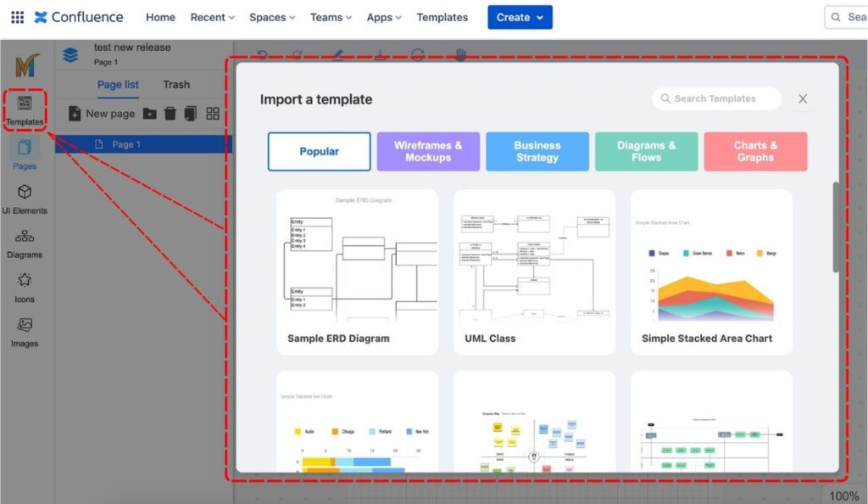Switch to grid view of pages
Screen dimensions: 868x504
(214, 113)
